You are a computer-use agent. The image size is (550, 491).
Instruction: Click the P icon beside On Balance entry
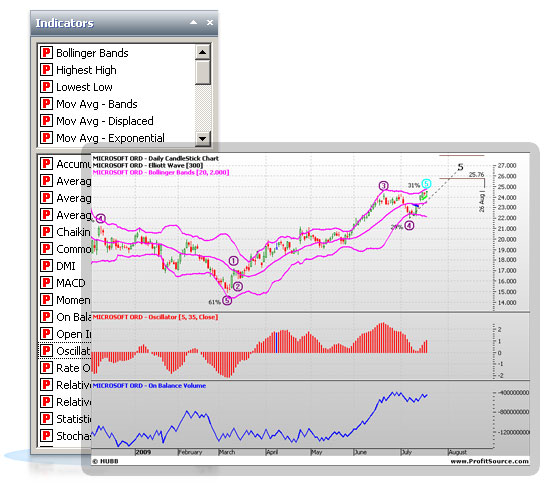click(46, 317)
